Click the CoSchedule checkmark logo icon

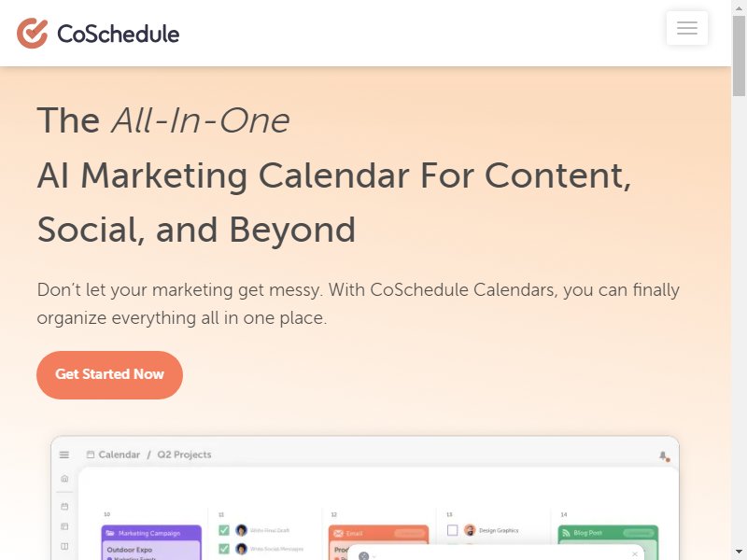(x=32, y=34)
